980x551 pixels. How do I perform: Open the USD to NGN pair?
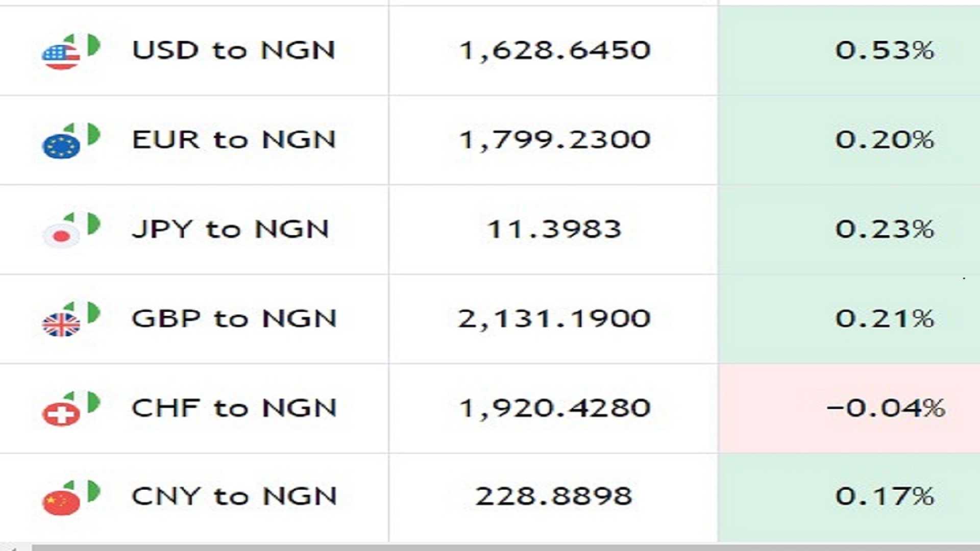click(x=233, y=50)
